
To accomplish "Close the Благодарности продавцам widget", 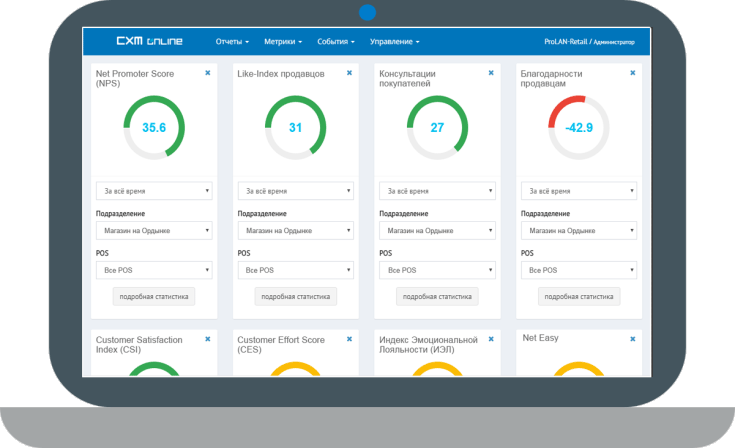I will [x=633, y=73].
